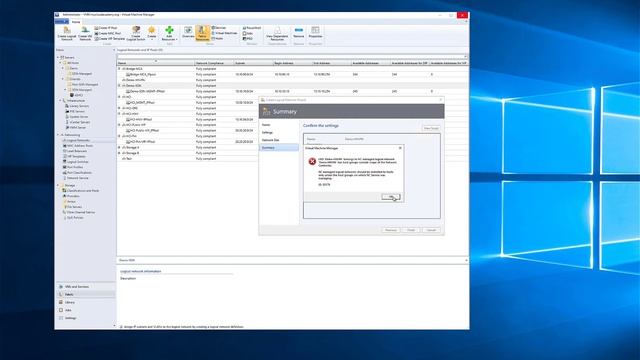Open the Jobs workspace in bottom navigation
Screen dimensions: 640x360
click(x=85, y=310)
